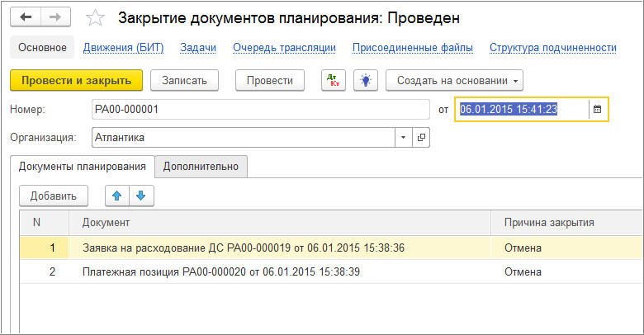The height and width of the screenshot is (335, 644).
Task: Click the back navigation arrow
Action: point(26,17)
